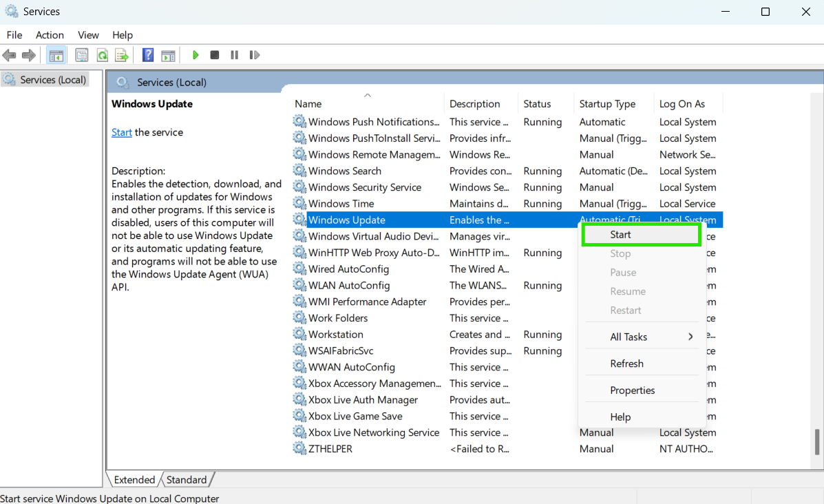824x504 pixels.
Task: Select Windows Remote Management row
Action: 507,154
